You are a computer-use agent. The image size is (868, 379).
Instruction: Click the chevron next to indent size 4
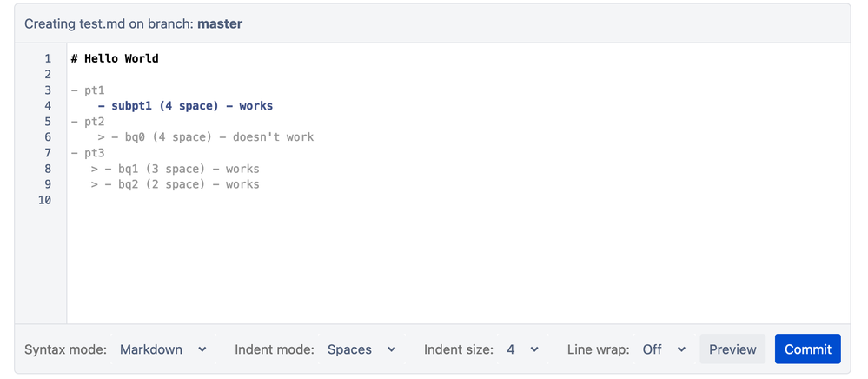pyautogui.click(x=534, y=349)
